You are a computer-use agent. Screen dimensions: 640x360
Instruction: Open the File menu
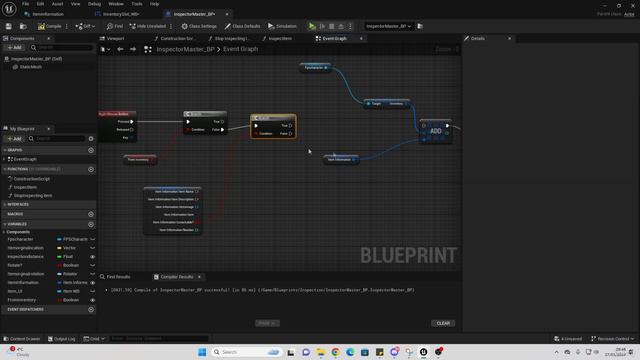(x=25, y=4)
